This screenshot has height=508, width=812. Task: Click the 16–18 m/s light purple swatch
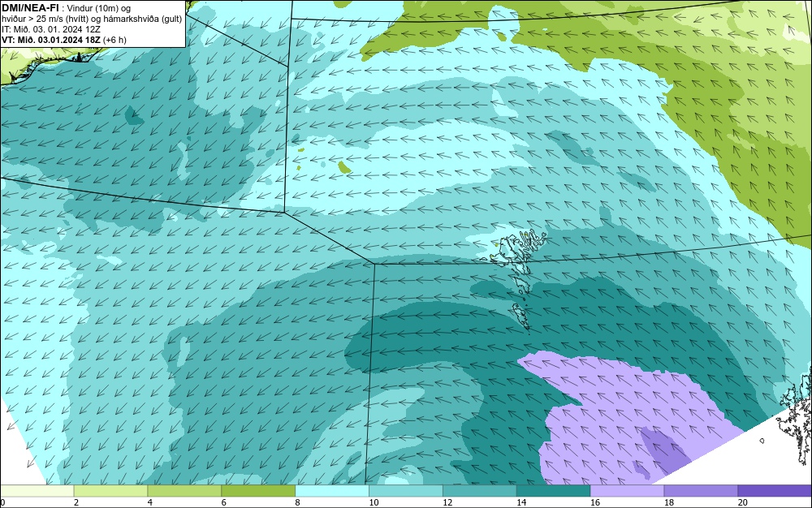click(x=627, y=491)
